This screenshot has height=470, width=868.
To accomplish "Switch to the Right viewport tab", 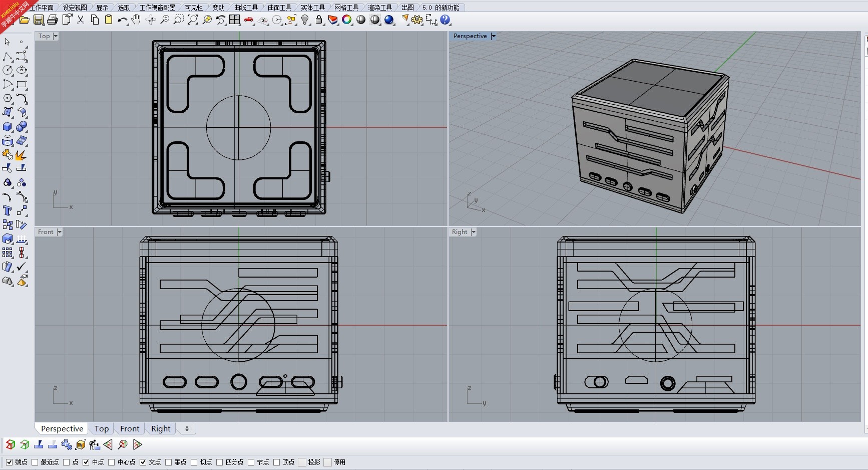I will click(x=161, y=429).
